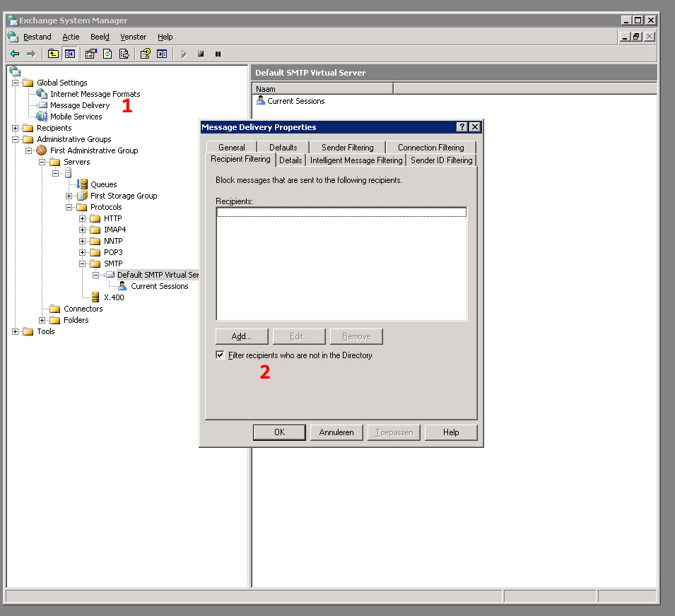Click the root Exchange organization icon in tree
This screenshot has width=675, height=616.
pyautogui.click(x=15, y=71)
